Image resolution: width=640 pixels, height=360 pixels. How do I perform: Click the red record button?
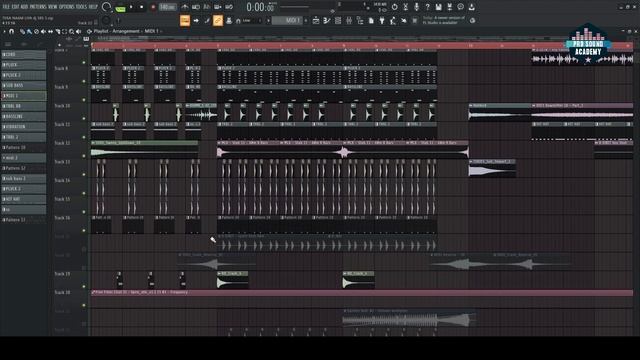pos(153,7)
